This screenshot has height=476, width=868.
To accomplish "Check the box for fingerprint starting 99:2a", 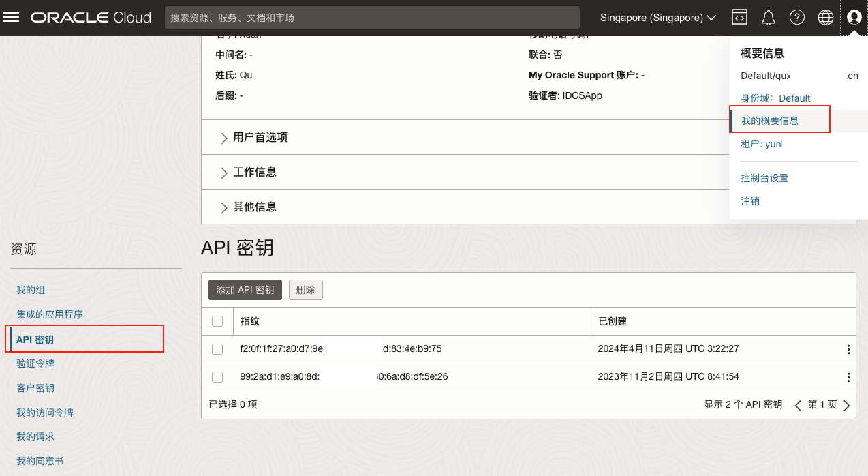I will [x=217, y=377].
